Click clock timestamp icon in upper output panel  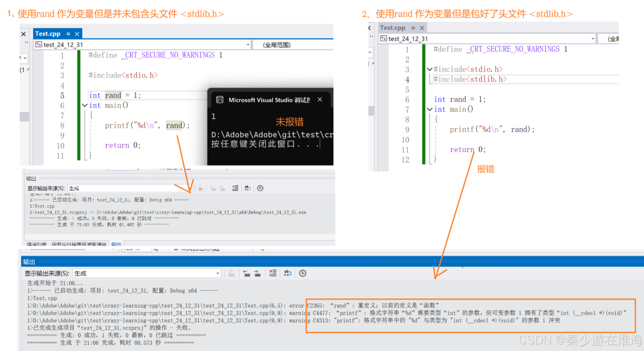260,188
